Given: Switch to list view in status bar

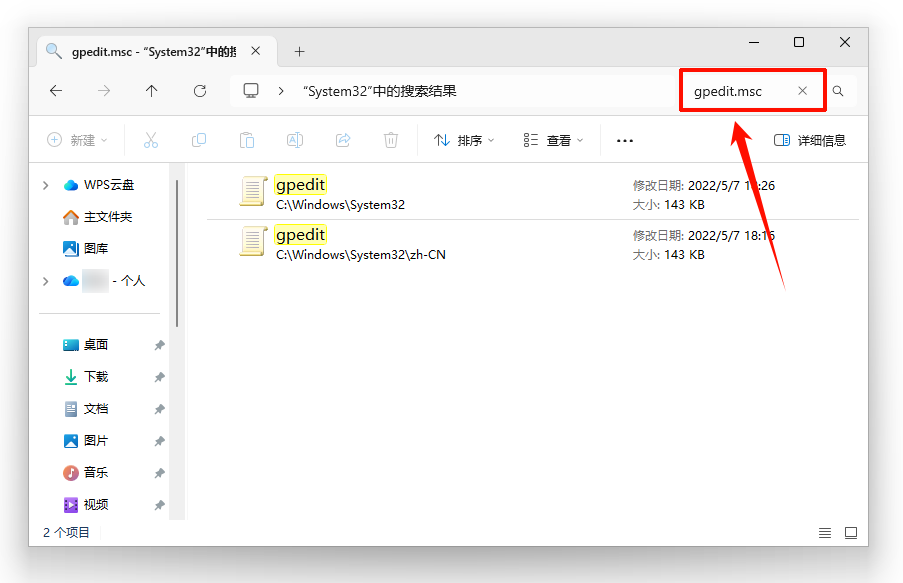Looking at the screenshot, I should coord(825,533).
